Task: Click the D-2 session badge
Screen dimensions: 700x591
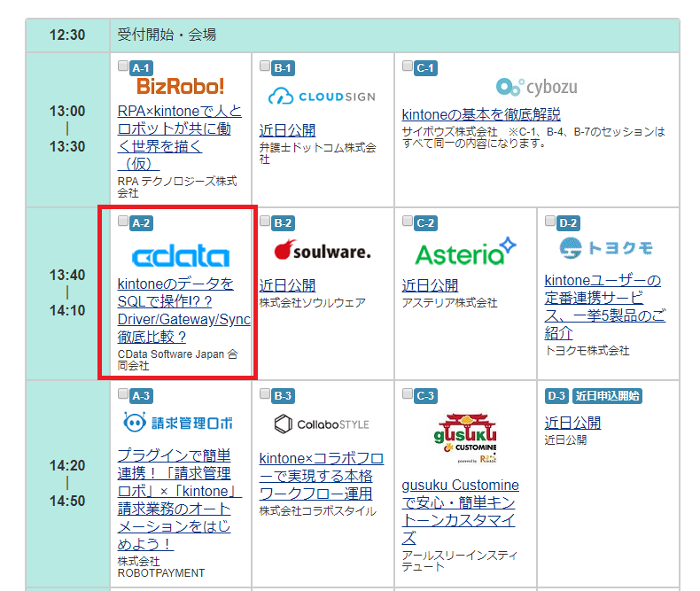Action: pyautogui.click(x=568, y=223)
